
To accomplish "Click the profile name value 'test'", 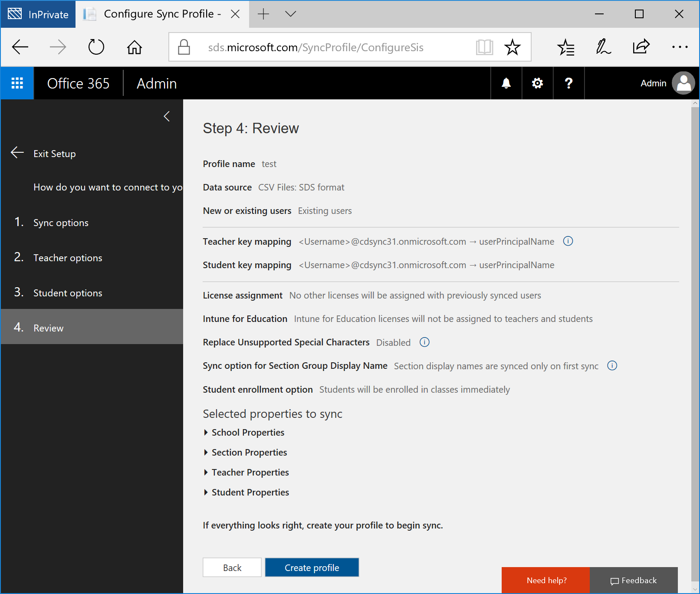I will pyautogui.click(x=269, y=164).
